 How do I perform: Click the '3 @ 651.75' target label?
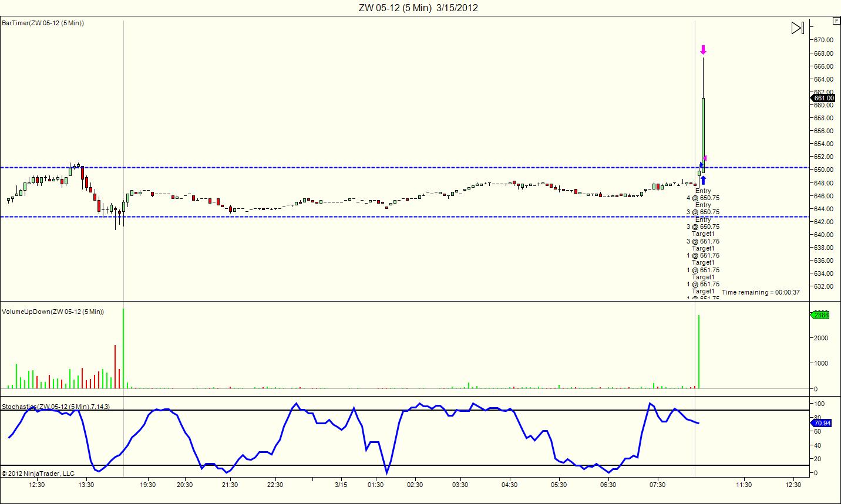tap(703, 241)
